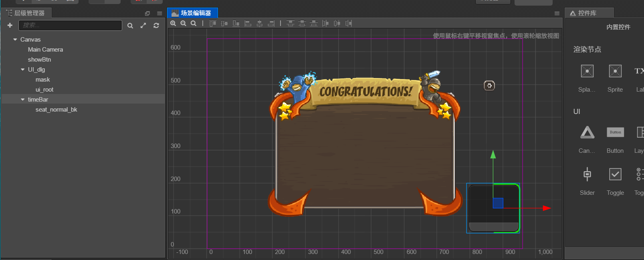Pick the Canvas control
Viewport: 644px width, 260px height.
point(587,132)
